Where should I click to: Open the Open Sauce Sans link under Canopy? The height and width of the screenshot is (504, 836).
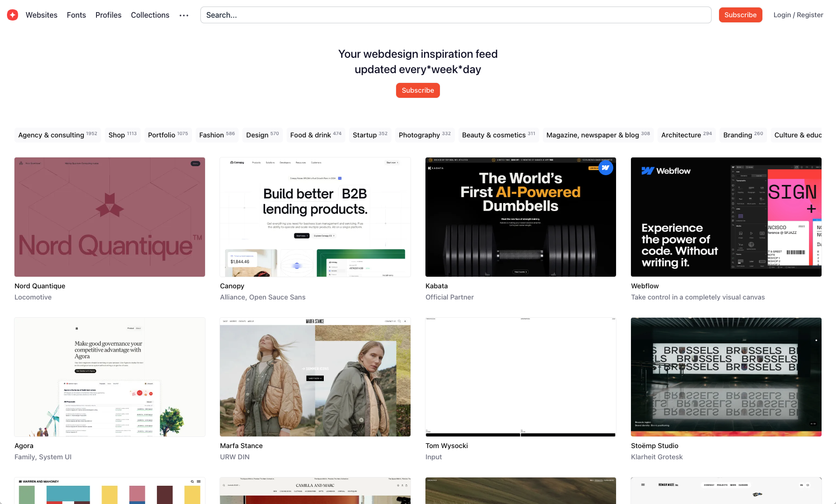[277, 297]
